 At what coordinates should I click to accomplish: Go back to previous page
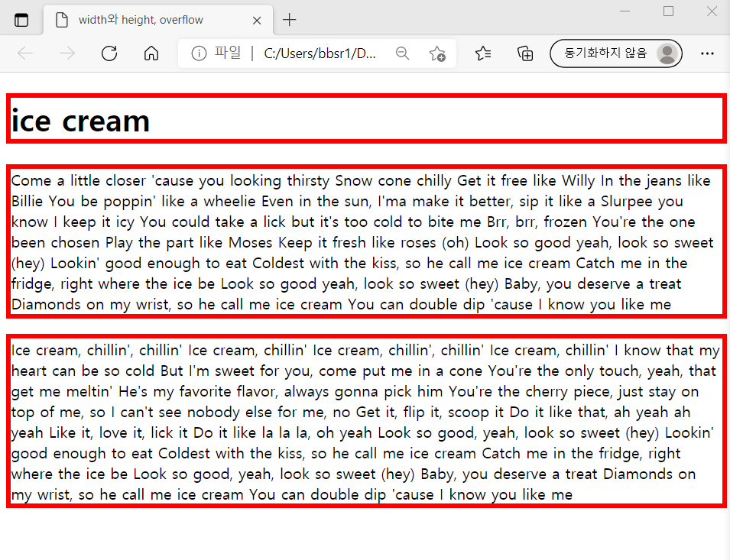[x=25, y=53]
